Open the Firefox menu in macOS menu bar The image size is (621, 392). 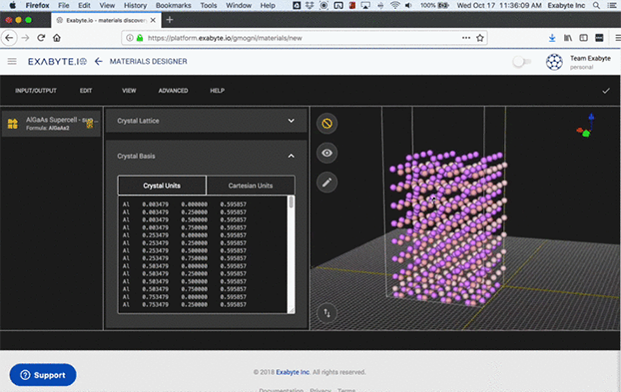click(x=38, y=6)
